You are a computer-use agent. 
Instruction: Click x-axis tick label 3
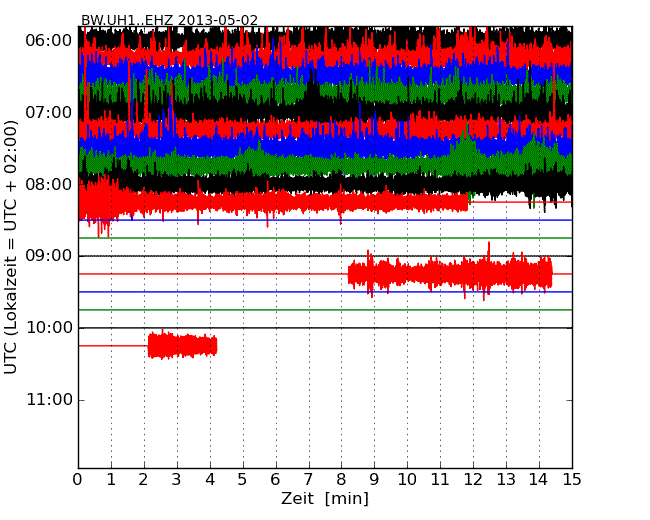(x=177, y=479)
